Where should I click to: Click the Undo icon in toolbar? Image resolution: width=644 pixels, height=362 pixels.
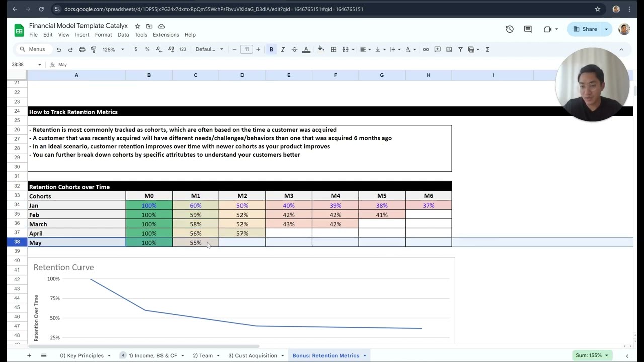(x=59, y=49)
